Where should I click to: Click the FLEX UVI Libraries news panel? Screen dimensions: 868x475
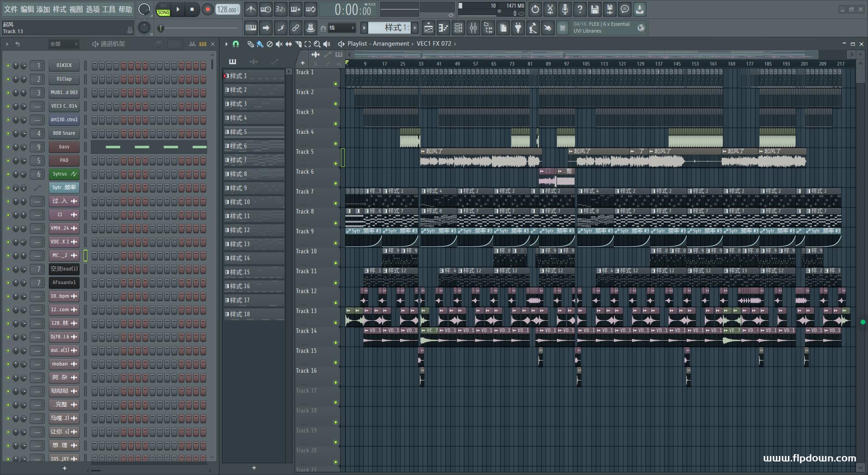click(x=609, y=28)
